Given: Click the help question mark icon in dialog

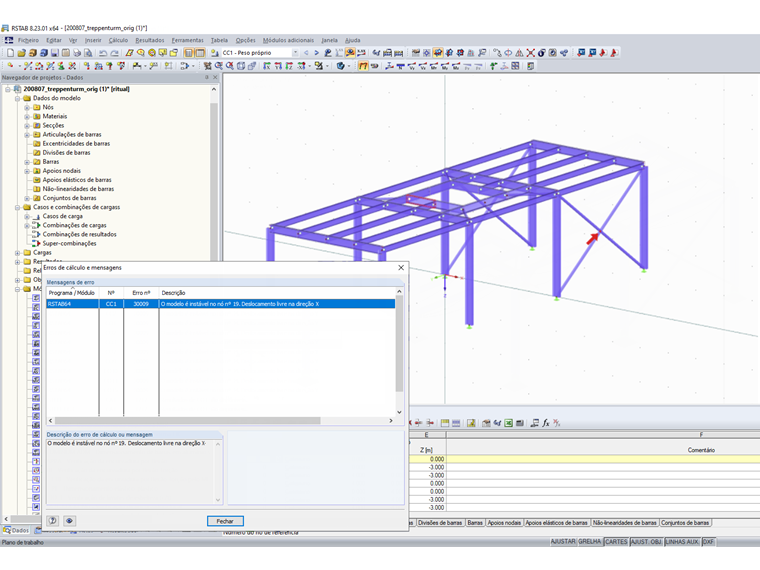Looking at the screenshot, I should (x=53, y=521).
